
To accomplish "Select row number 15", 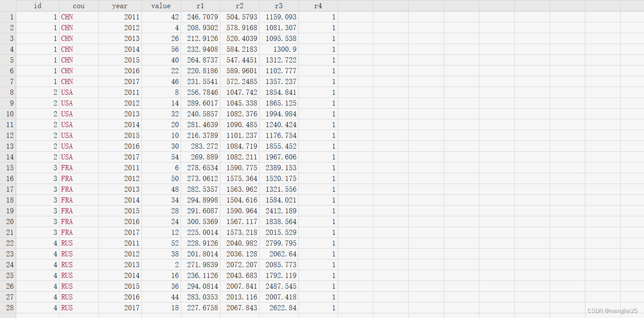I will (8, 168).
